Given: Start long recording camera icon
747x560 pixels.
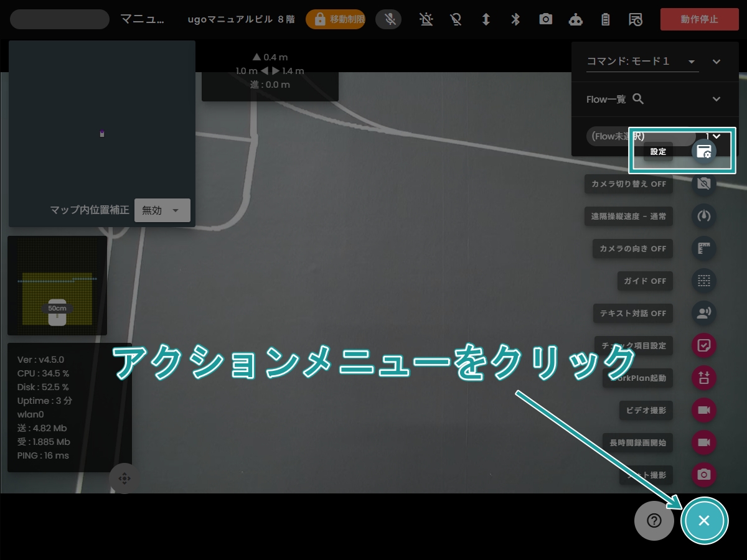Looking at the screenshot, I should tap(704, 442).
